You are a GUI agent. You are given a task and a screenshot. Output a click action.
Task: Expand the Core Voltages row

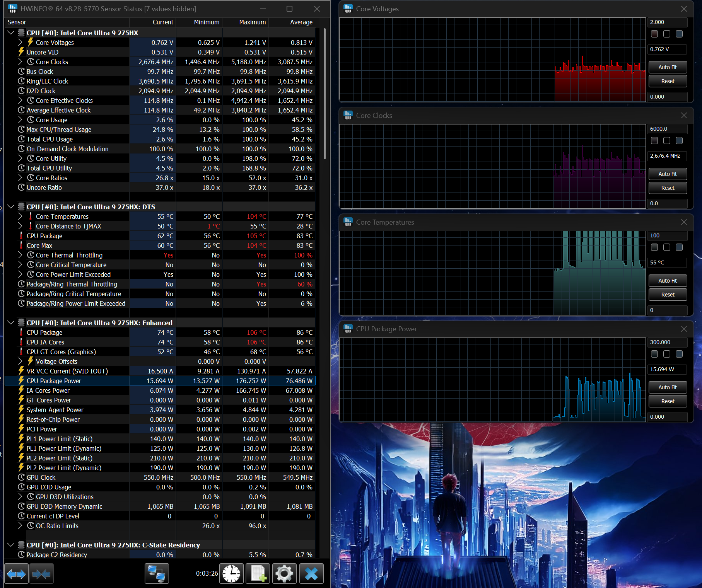pyautogui.click(x=20, y=42)
